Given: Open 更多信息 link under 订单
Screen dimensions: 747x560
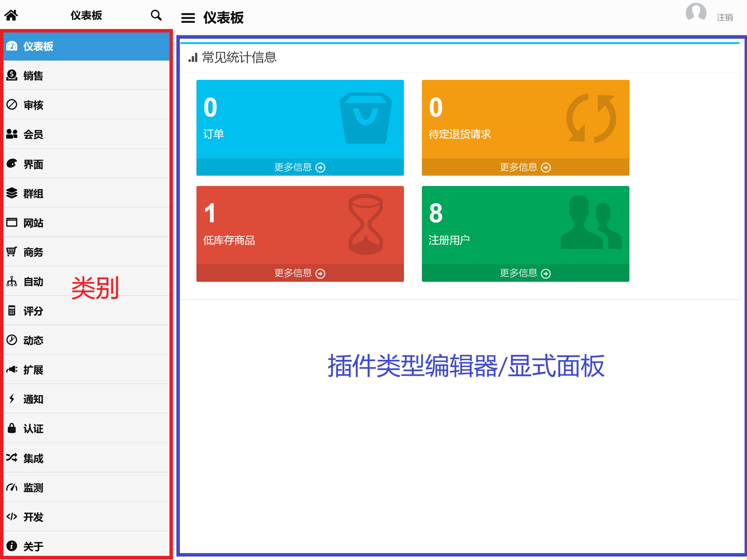Looking at the screenshot, I should point(300,167).
